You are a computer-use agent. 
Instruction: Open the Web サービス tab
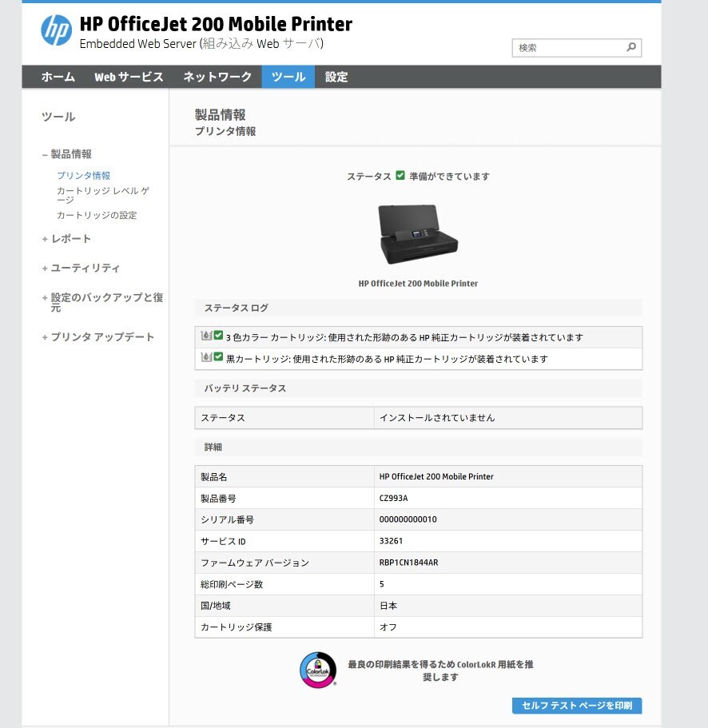tap(129, 77)
